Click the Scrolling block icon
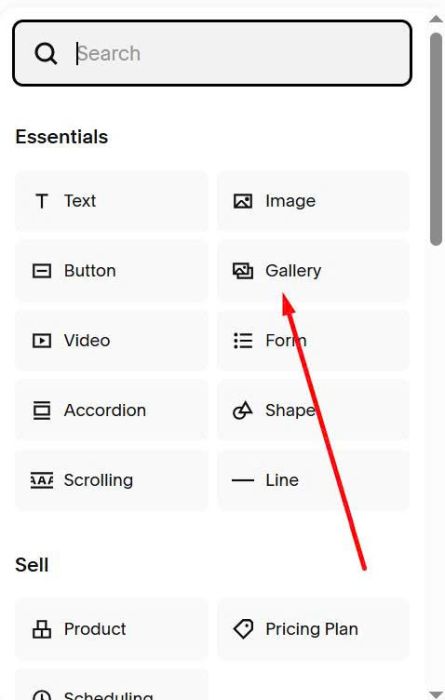 click(x=42, y=480)
